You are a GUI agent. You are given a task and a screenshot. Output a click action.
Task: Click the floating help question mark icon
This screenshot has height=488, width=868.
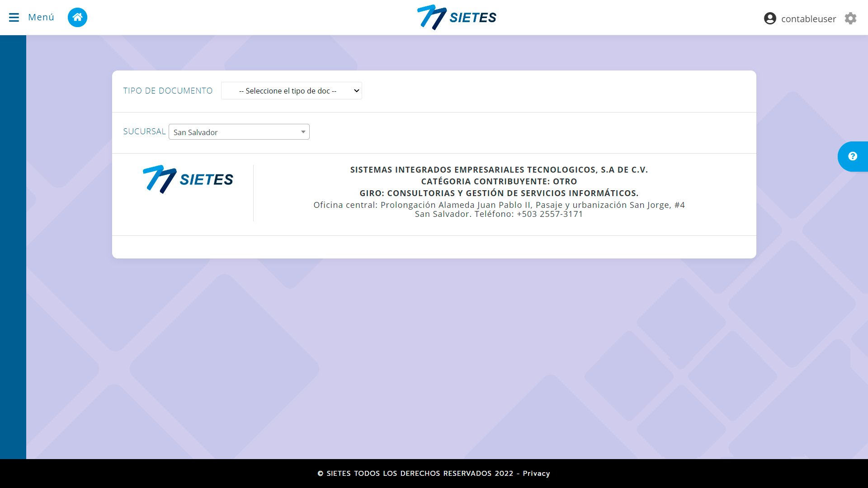coord(853,156)
